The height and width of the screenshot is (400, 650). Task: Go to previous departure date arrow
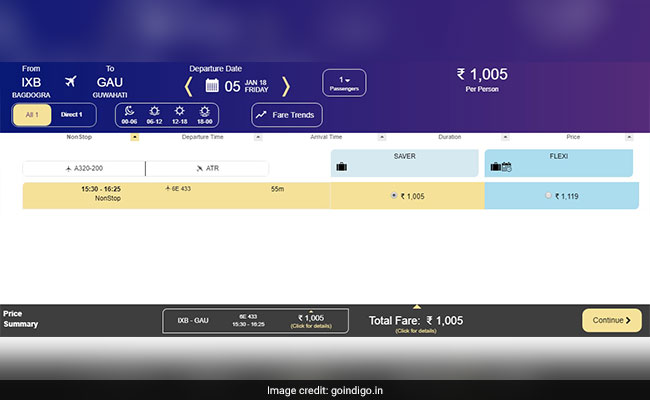(x=189, y=86)
